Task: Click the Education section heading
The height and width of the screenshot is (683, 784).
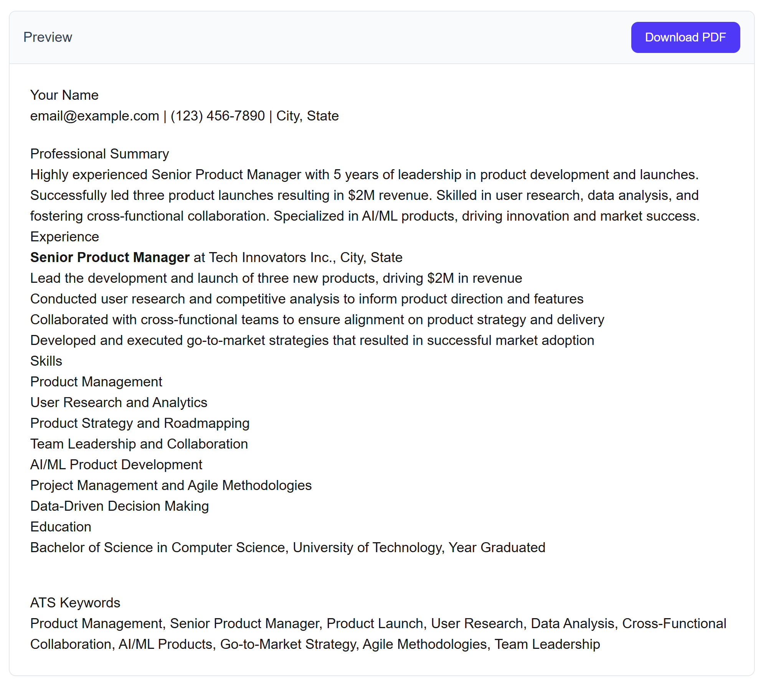Action: 61,527
